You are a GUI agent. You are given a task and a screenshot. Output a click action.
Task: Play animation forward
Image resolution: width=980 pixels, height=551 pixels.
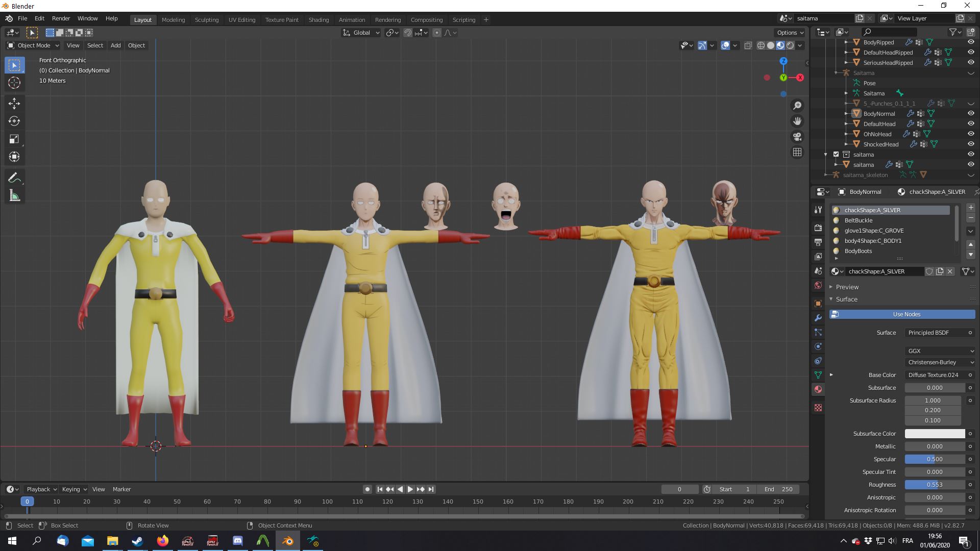[x=410, y=489]
